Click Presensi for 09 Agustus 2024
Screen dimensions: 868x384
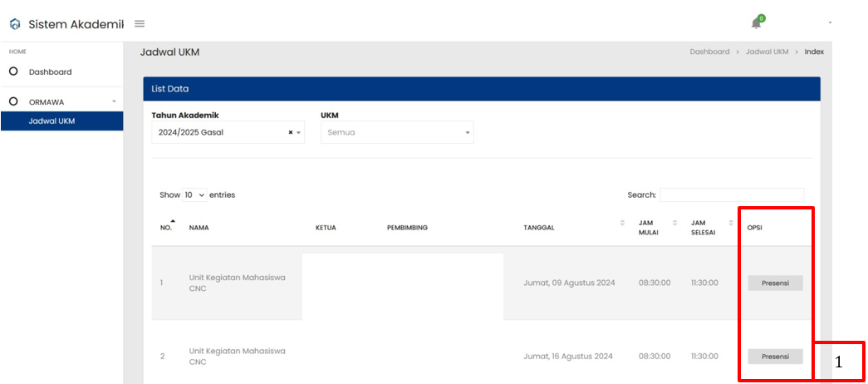tap(775, 283)
